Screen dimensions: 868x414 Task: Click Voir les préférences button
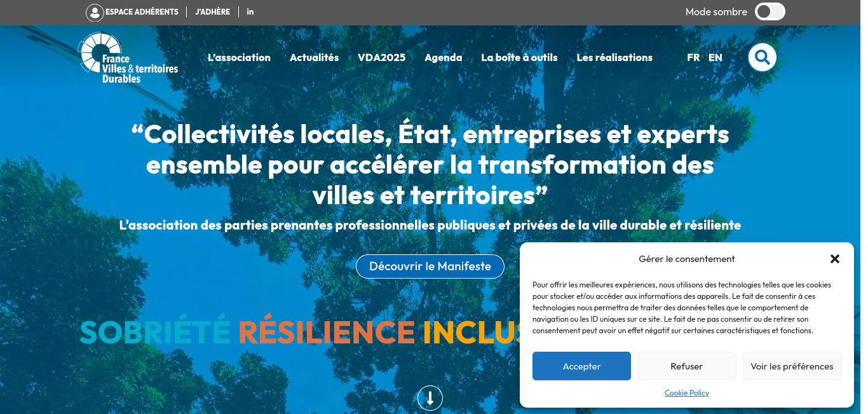point(792,366)
